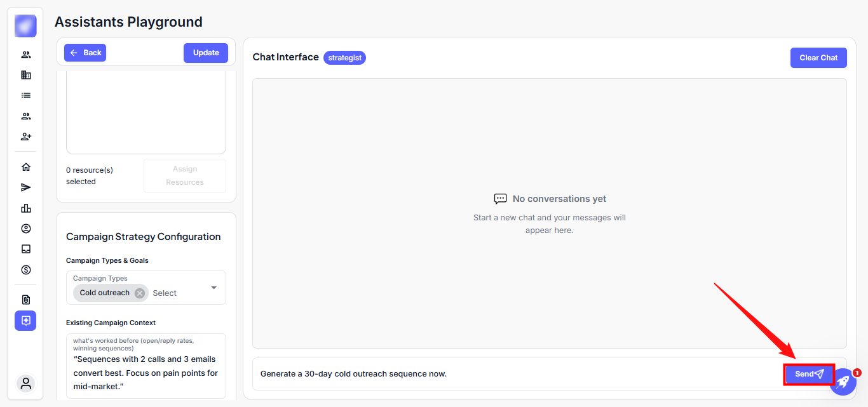The image size is (868, 407).
Task: Open the bar chart analytics icon
Action: (26, 208)
